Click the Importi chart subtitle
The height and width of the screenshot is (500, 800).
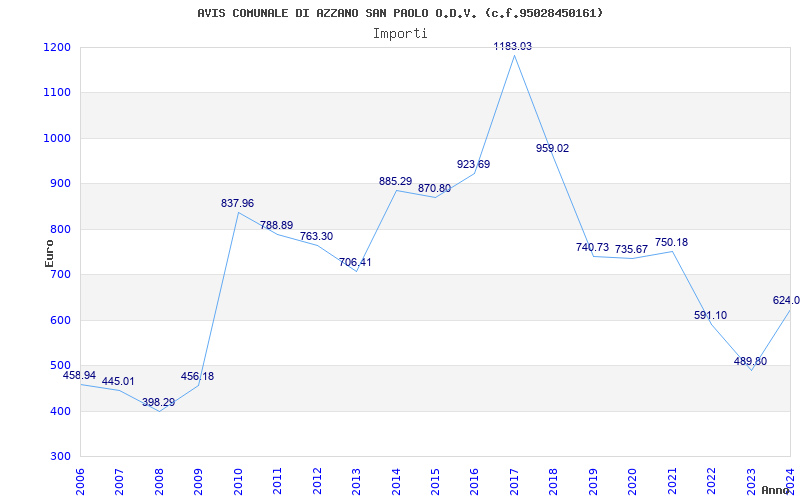click(x=400, y=34)
